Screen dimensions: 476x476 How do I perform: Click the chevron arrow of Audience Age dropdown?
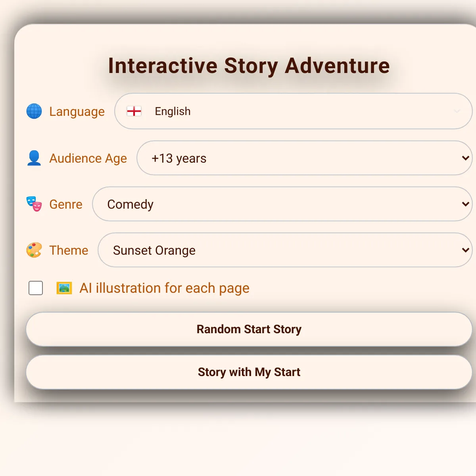coord(465,158)
